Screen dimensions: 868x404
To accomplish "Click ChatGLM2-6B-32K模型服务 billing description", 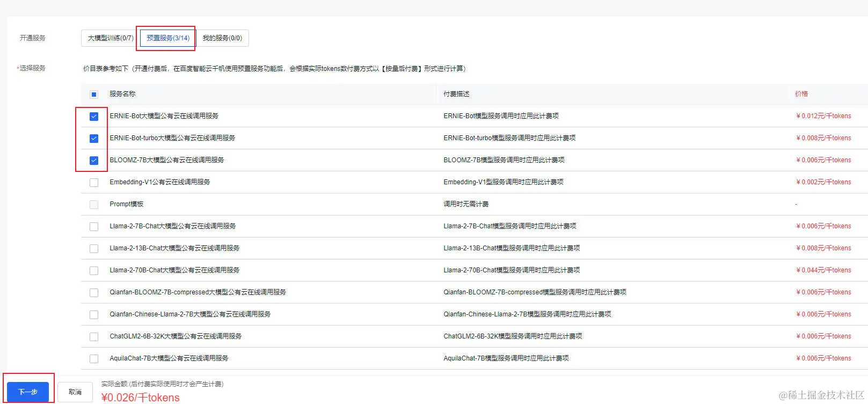I will point(513,336).
